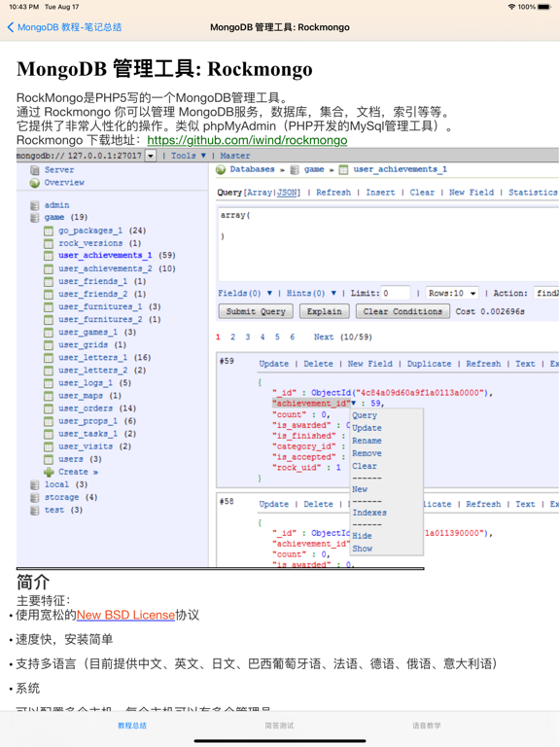Click the green plus Create icon
Screen dimensions: 560x747
[49, 472]
